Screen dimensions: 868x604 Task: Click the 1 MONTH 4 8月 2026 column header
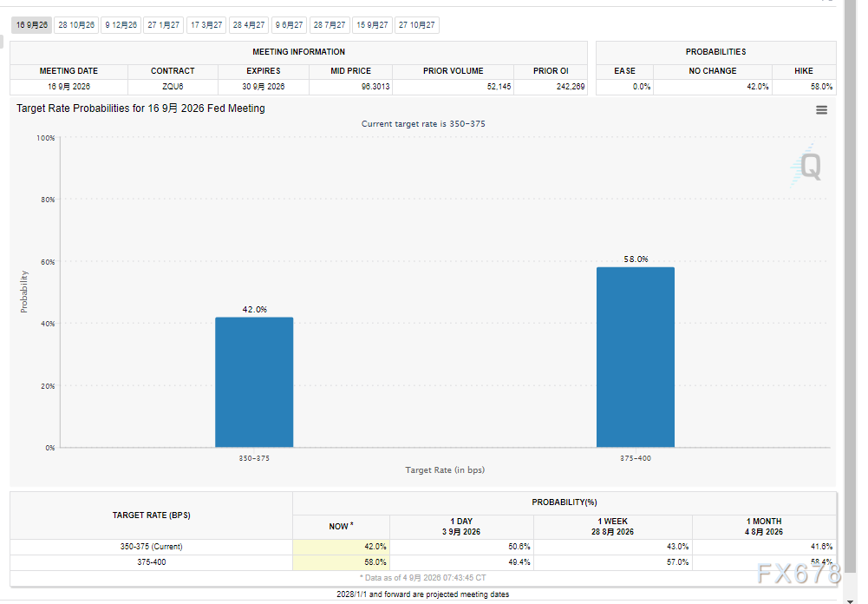[x=764, y=527]
